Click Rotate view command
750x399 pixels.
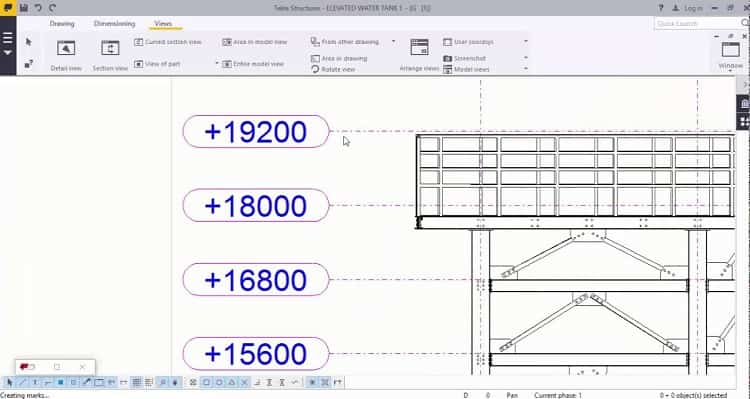point(333,69)
